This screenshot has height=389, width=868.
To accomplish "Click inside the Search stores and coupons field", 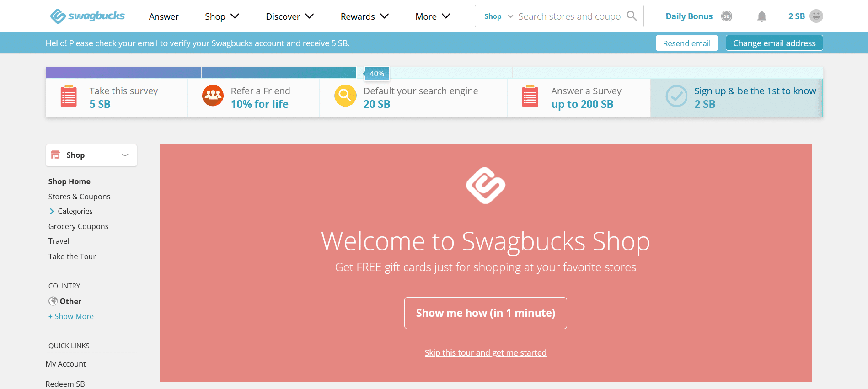I will 569,16.
